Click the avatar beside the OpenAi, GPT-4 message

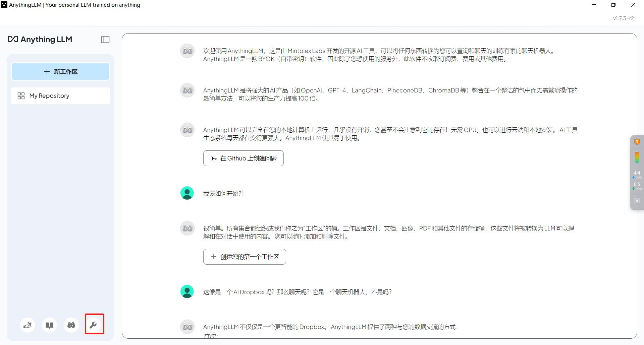pyautogui.click(x=187, y=90)
